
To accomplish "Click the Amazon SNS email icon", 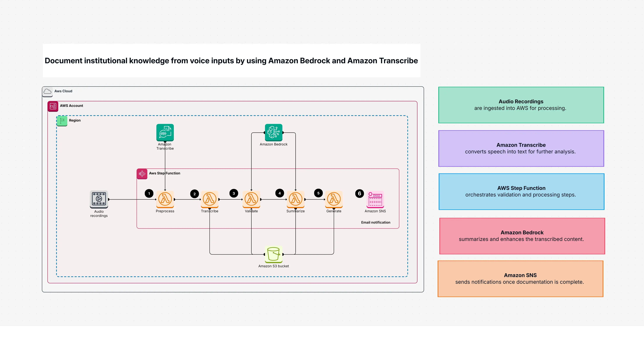I will 375,199.
